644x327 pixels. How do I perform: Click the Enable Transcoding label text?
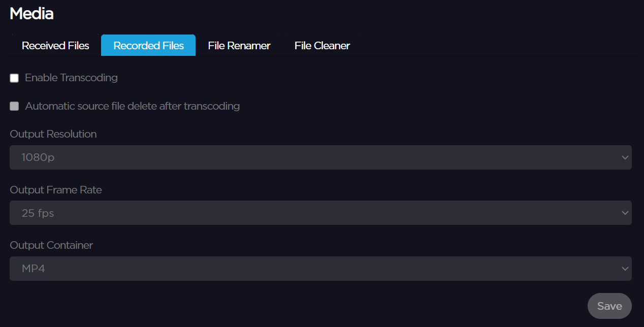click(x=71, y=78)
